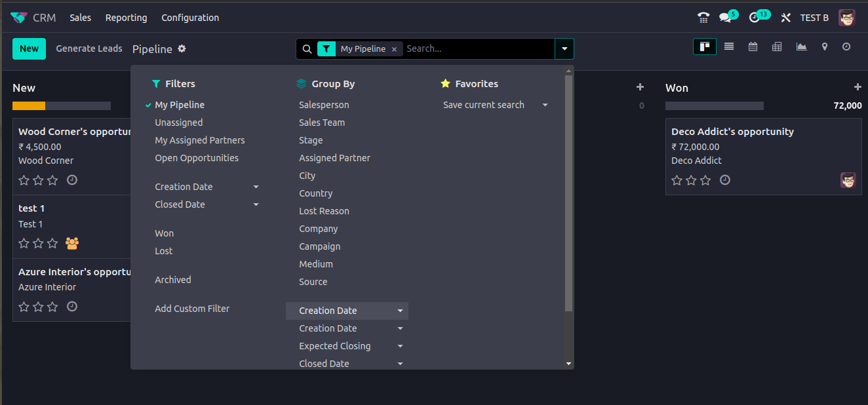The height and width of the screenshot is (405, 868).
Task: Open the Configuration menu
Action: pos(190,18)
